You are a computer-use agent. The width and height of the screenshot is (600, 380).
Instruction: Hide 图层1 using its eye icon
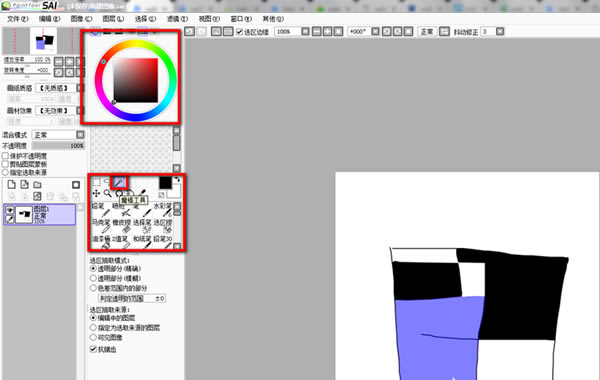10,210
